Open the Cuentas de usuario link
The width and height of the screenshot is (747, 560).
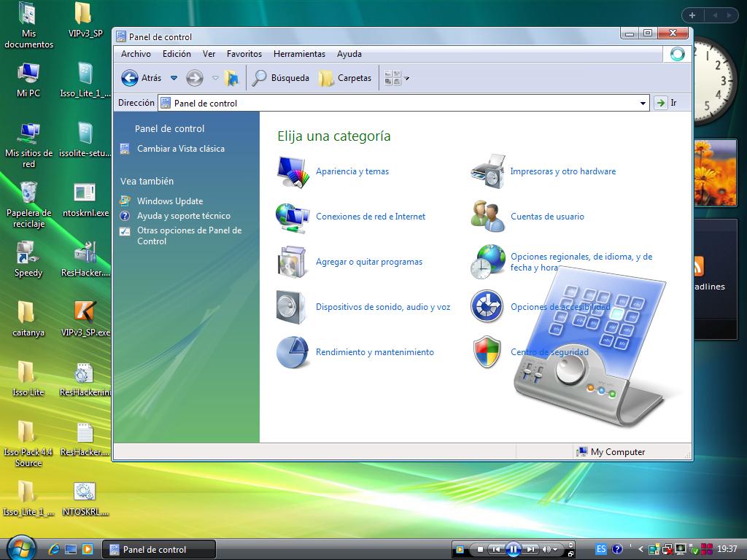547,217
